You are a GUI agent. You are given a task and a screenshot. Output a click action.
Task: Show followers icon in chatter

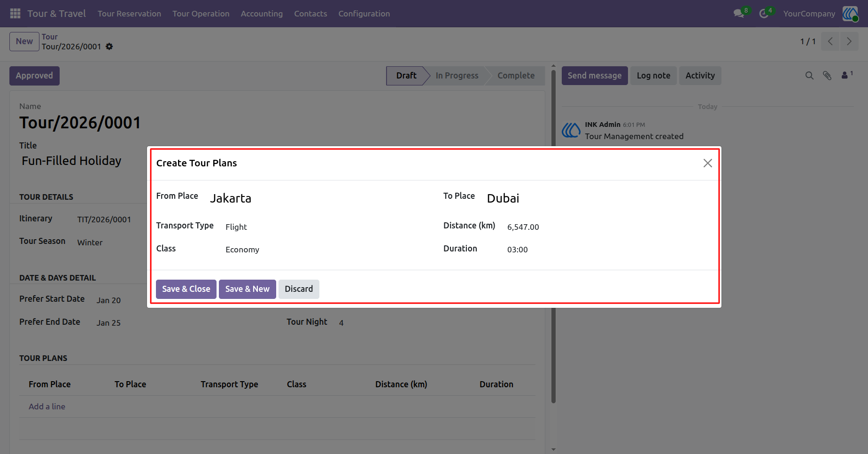click(846, 75)
